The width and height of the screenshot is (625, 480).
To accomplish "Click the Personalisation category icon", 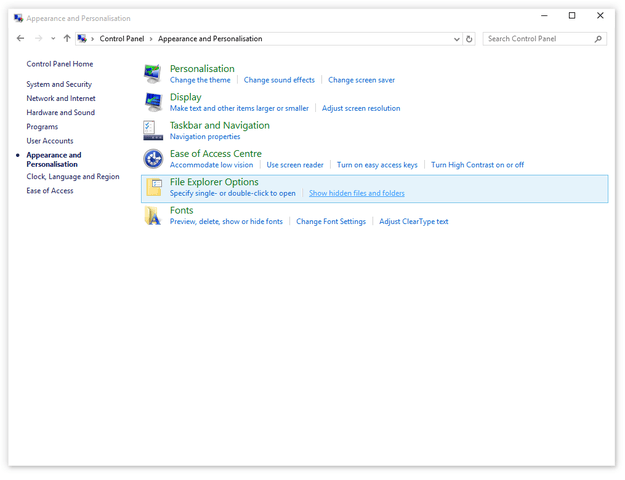I will tap(152, 74).
